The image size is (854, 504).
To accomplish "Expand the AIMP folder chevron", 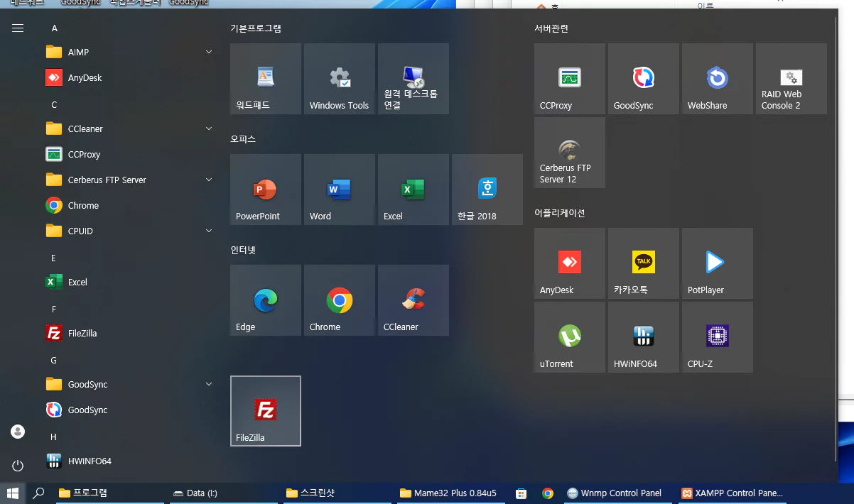I will point(209,52).
